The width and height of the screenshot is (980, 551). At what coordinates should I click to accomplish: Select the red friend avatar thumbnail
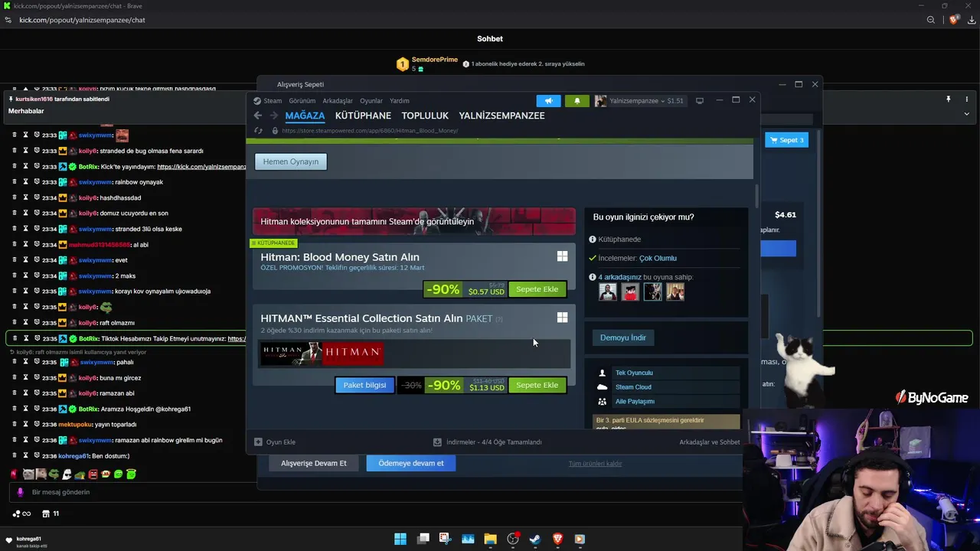pyautogui.click(x=630, y=292)
